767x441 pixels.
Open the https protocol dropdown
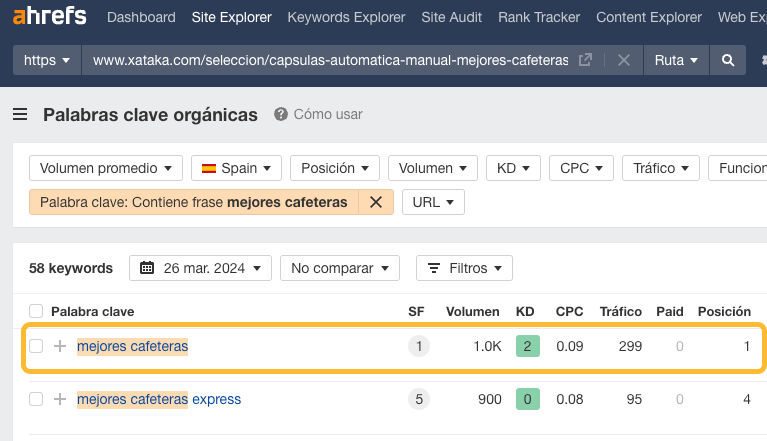click(x=47, y=60)
